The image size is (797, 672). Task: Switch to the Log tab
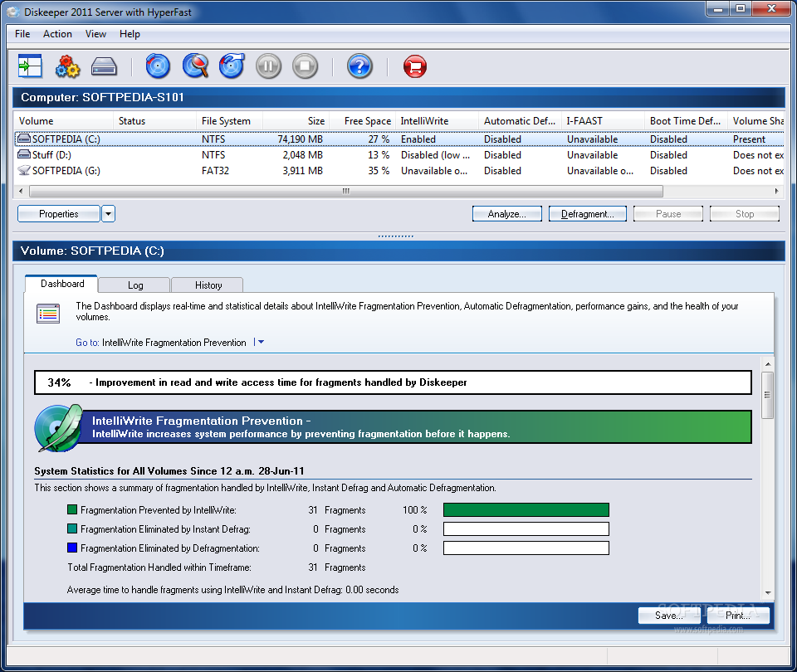tap(134, 285)
